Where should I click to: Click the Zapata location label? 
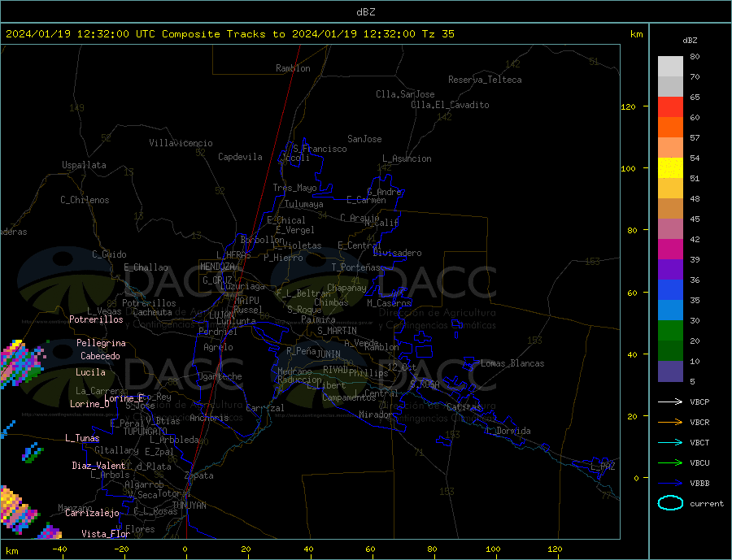pos(199,476)
